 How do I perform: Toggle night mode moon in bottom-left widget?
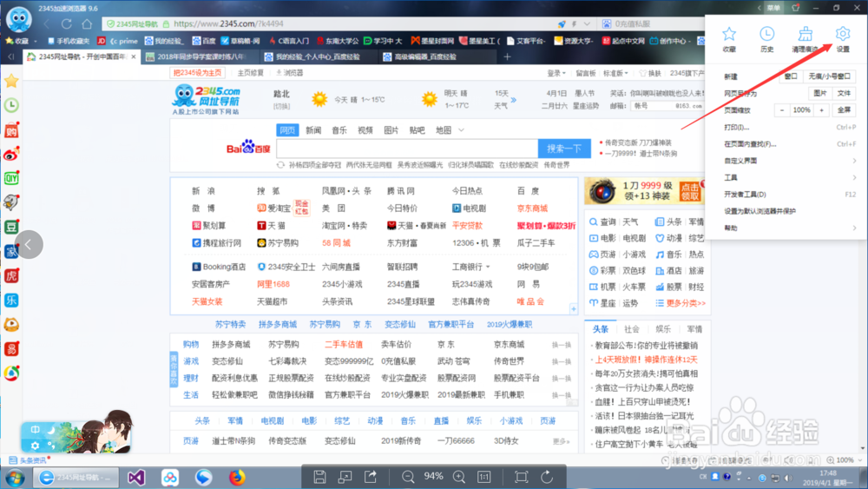[51, 430]
